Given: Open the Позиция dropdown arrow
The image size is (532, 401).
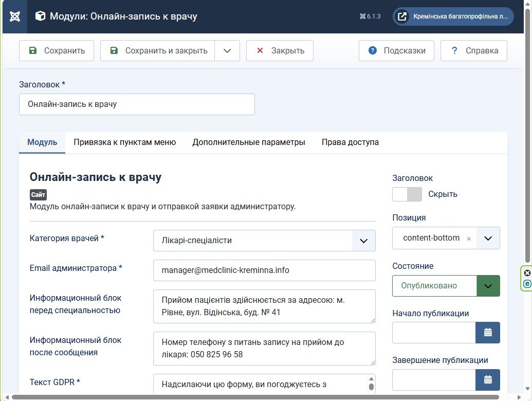Looking at the screenshot, I should coord(488,238).
